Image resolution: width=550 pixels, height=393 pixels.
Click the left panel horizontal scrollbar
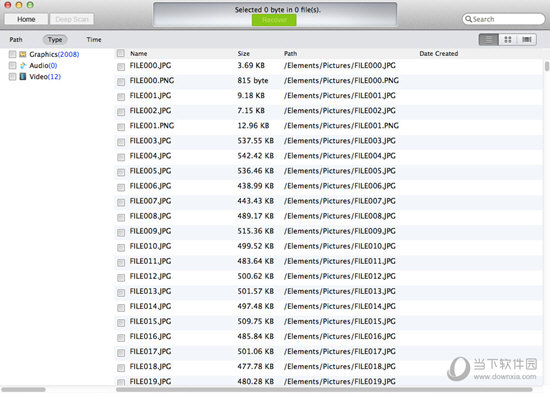click(23, 389)
